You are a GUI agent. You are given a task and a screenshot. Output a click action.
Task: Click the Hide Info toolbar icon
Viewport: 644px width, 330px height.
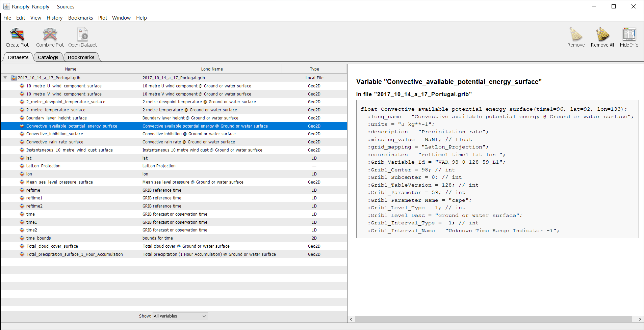(x=629, y=37)
